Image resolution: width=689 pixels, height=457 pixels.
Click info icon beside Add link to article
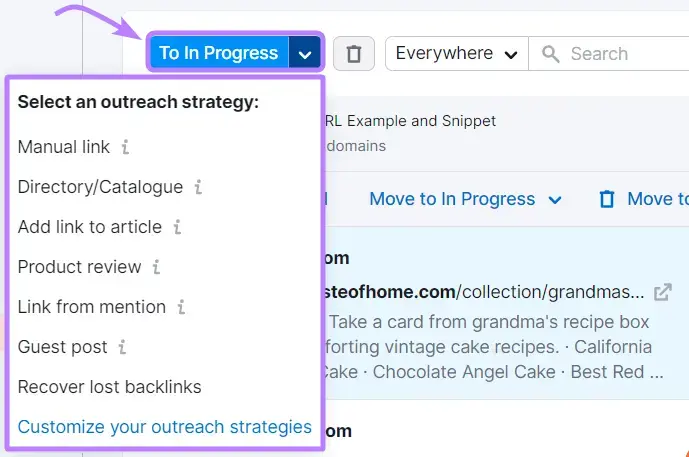[x=177, y=227]
